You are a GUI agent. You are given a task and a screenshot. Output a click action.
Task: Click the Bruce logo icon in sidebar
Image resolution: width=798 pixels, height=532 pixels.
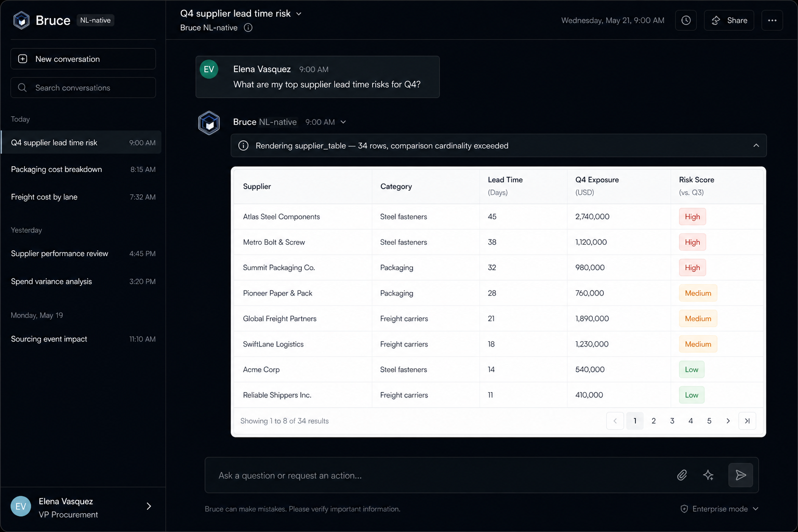21,20
